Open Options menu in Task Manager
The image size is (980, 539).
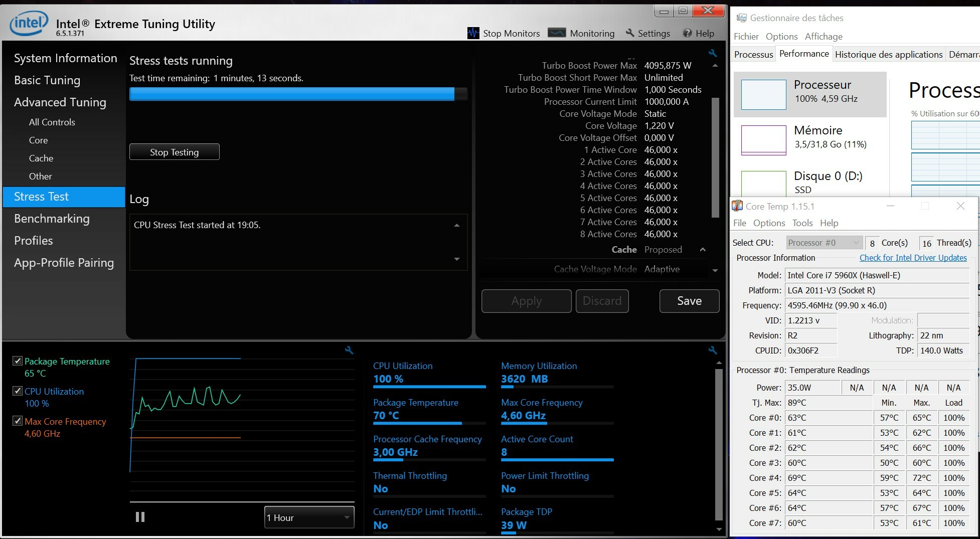pos(782,37)
